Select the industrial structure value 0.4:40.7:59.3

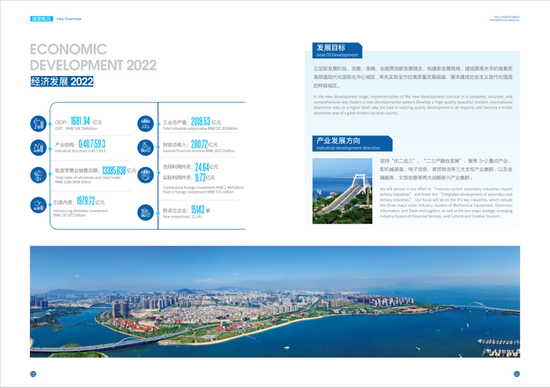point(92,144)
